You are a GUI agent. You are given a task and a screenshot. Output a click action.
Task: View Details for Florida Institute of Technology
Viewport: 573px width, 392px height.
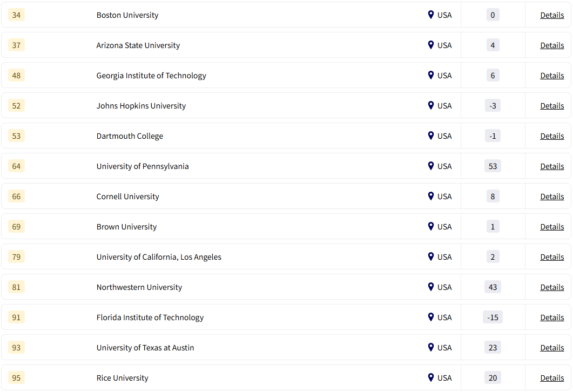click(x=552, y=317)
